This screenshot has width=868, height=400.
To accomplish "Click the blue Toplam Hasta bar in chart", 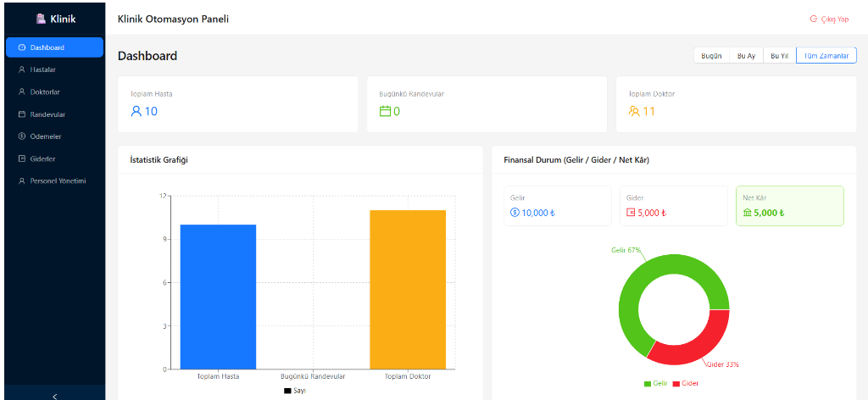I will point(218,297).
